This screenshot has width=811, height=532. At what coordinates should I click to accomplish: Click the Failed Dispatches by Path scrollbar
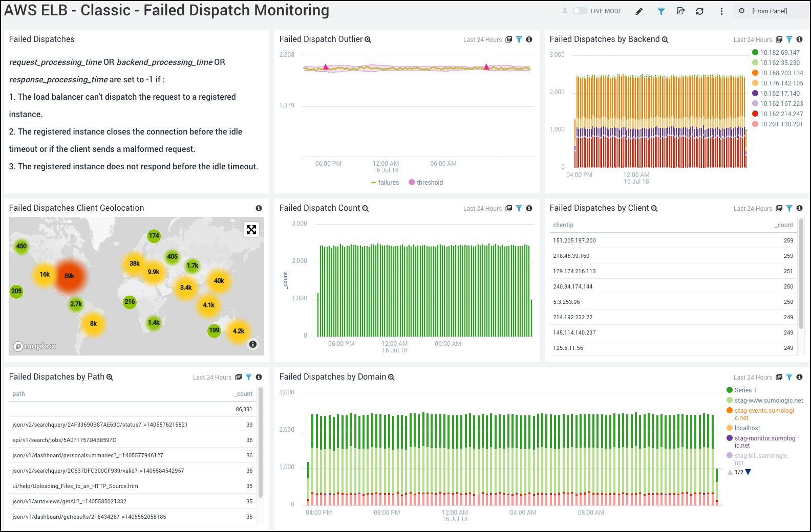261,443
